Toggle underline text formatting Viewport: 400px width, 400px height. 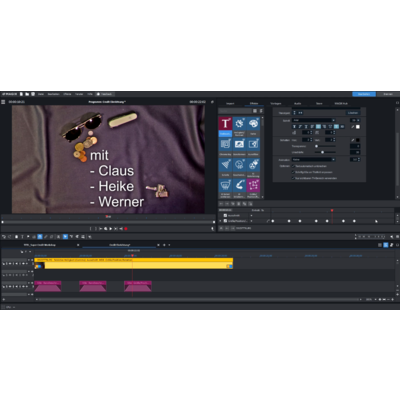(306, 127)
